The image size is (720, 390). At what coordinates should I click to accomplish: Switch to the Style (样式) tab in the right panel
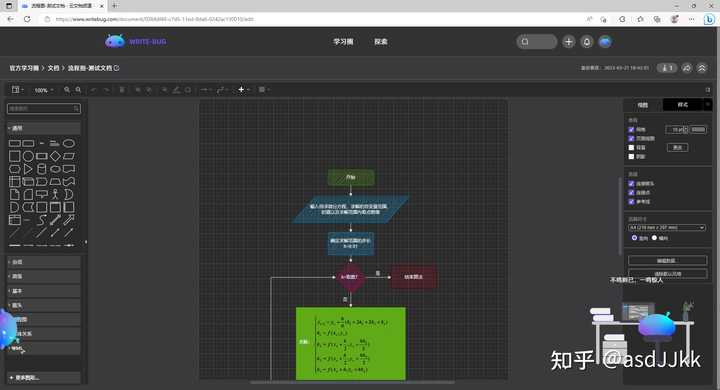(683, 105)
